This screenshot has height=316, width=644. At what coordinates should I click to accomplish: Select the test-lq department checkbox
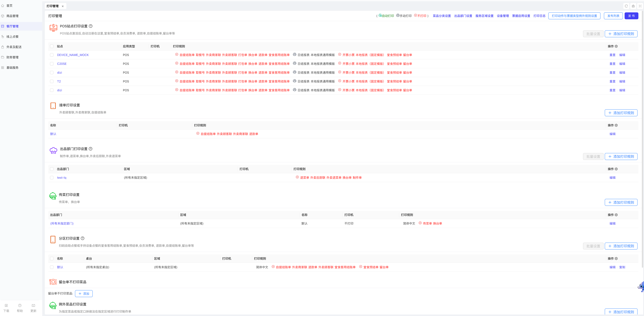tap(52, 177)
